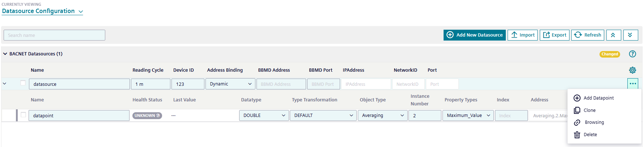Expand all sections with double down arrows
Viewport: 644px width, 147px height.
[x=630, y=35]
